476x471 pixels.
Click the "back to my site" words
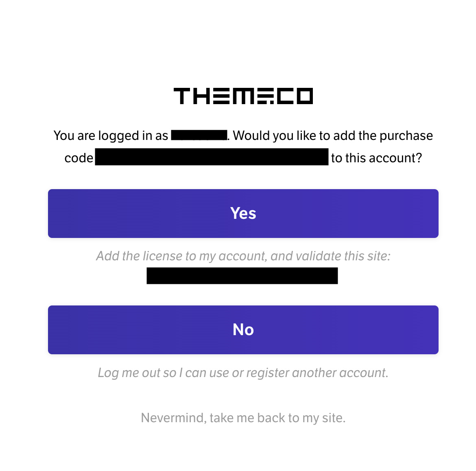click(x=301, y=418)
